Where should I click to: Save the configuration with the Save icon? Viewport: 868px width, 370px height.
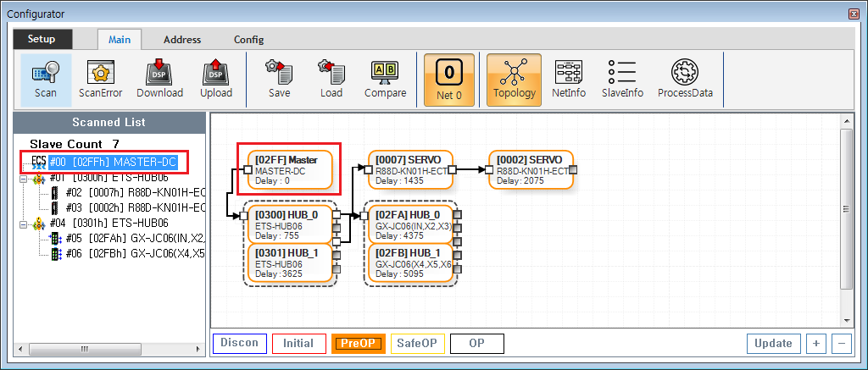click(x=279, y=79)
